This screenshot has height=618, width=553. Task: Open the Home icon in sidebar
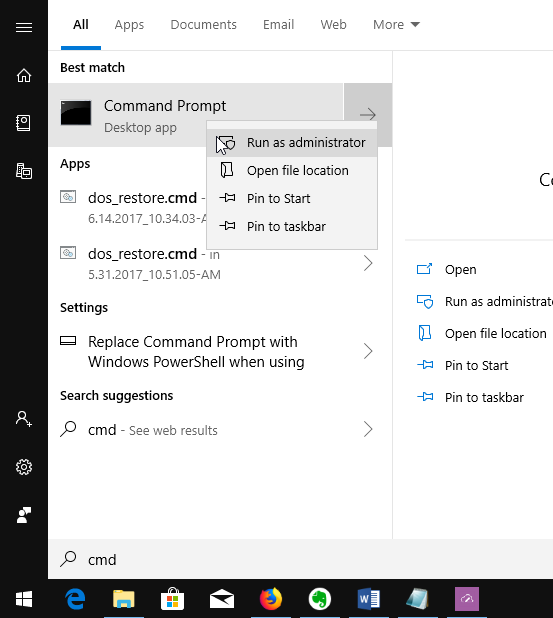coord(24,75)
